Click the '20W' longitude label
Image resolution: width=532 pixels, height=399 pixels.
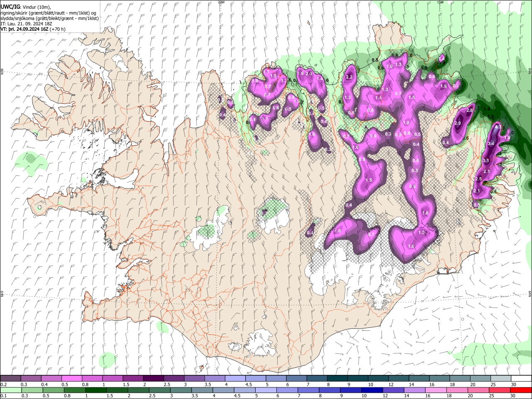221,2
